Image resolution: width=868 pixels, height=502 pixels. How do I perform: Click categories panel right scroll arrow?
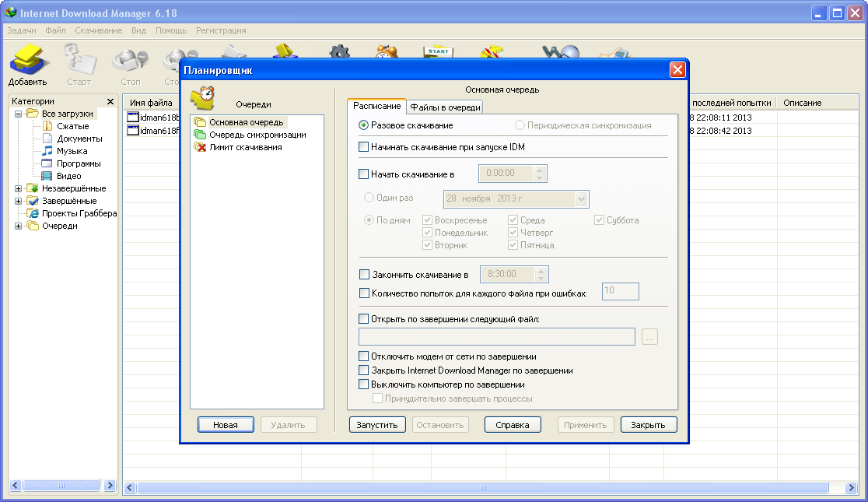[x=110, y=486]
